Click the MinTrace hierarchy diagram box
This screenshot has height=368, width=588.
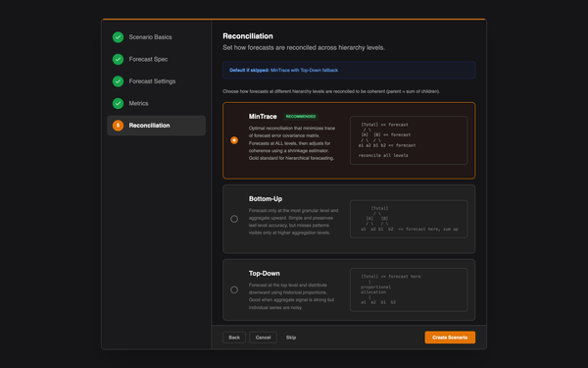(409, 140)
